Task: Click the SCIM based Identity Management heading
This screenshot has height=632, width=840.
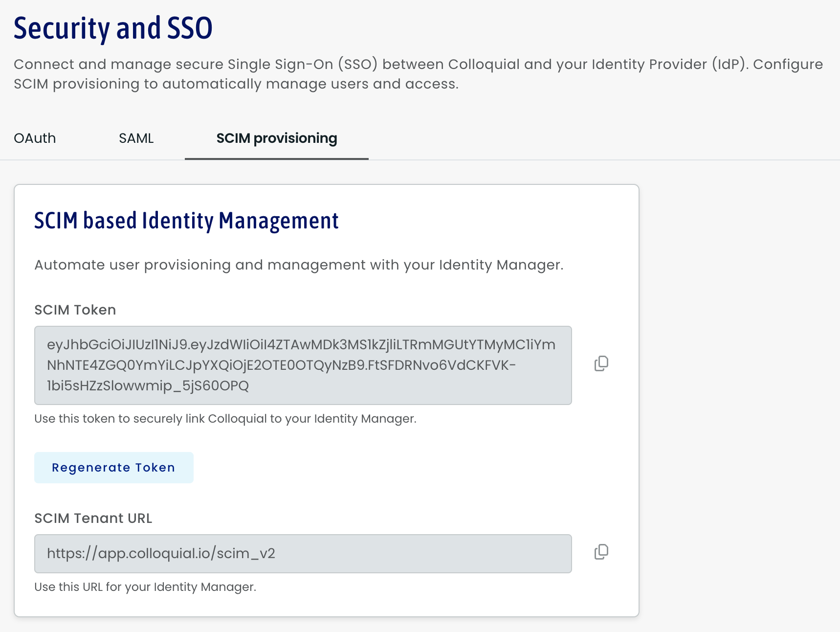Action: tap(186, 221)
